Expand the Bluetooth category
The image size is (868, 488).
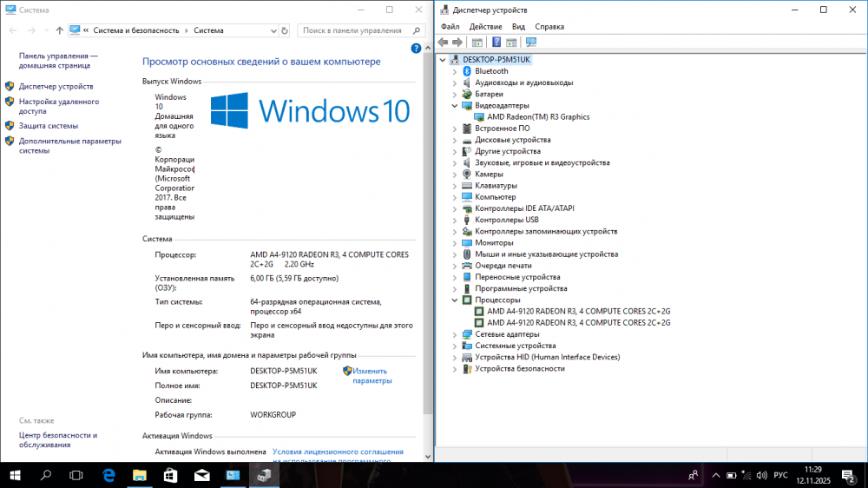tap(455, 71)
